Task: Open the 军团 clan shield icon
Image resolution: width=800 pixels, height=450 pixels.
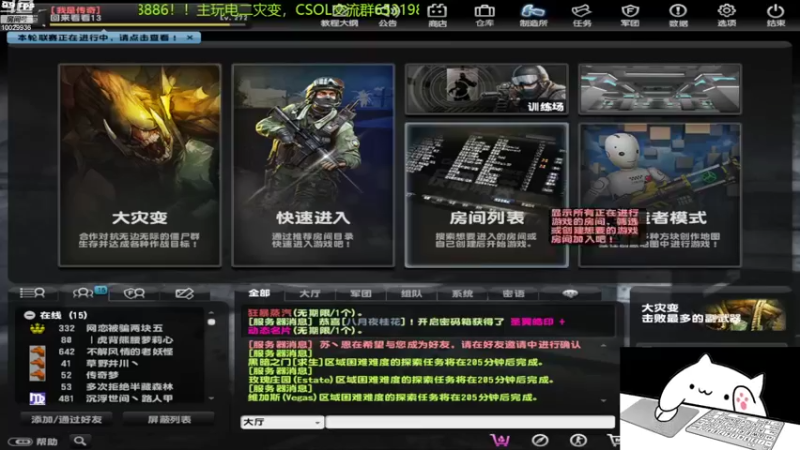Action: (630, 15)
